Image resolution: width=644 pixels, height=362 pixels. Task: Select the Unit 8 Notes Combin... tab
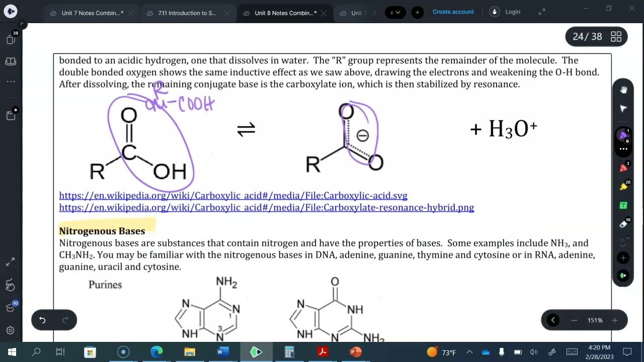(286, 13)
